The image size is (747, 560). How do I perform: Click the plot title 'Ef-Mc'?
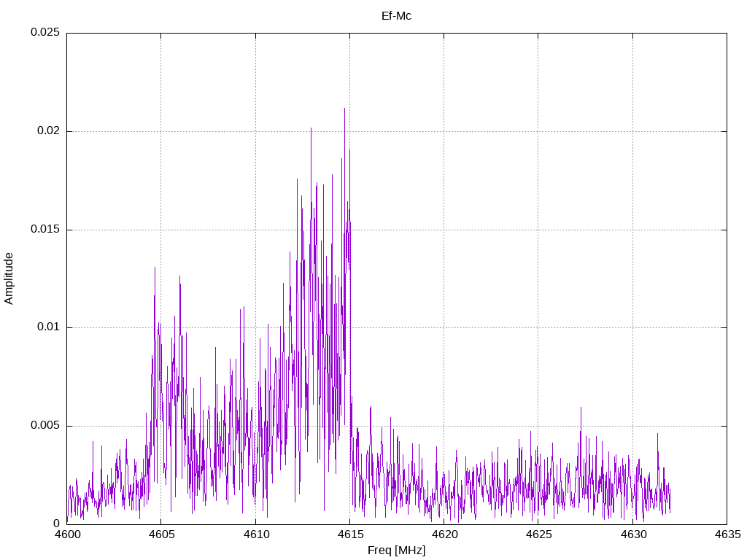[396, 16]
